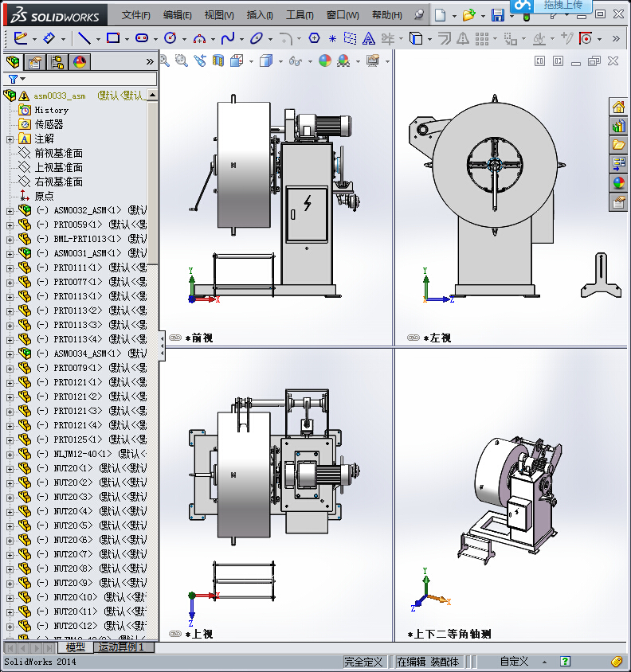The width and height of the screenshot is (631, 672).
Task: Open the Edit Appearance color ball
Action: pyautogui.click(x=325, y=61)
